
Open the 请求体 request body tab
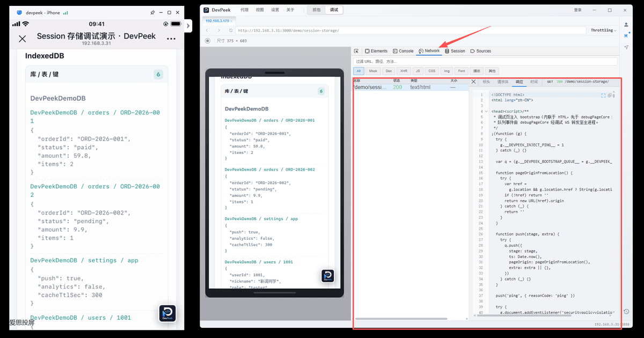[x=503, y=82]
